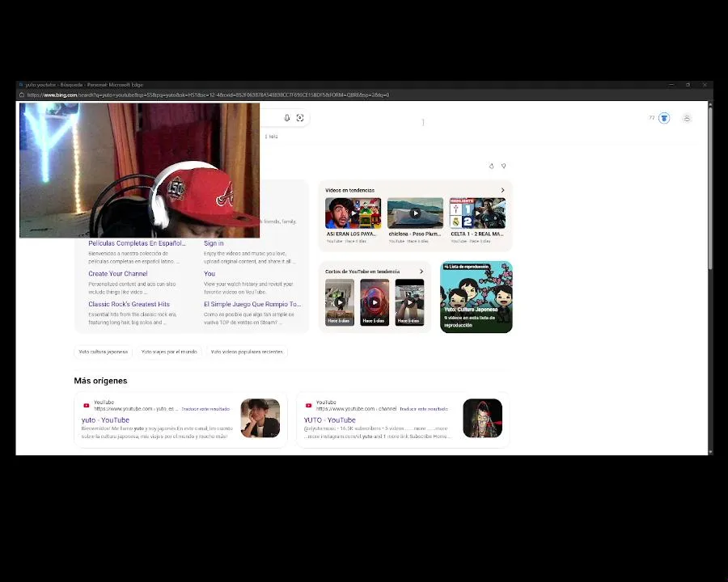
Task: Play CELTA 1 - 2 REAL MA video
Action: [x=477, y=213]
